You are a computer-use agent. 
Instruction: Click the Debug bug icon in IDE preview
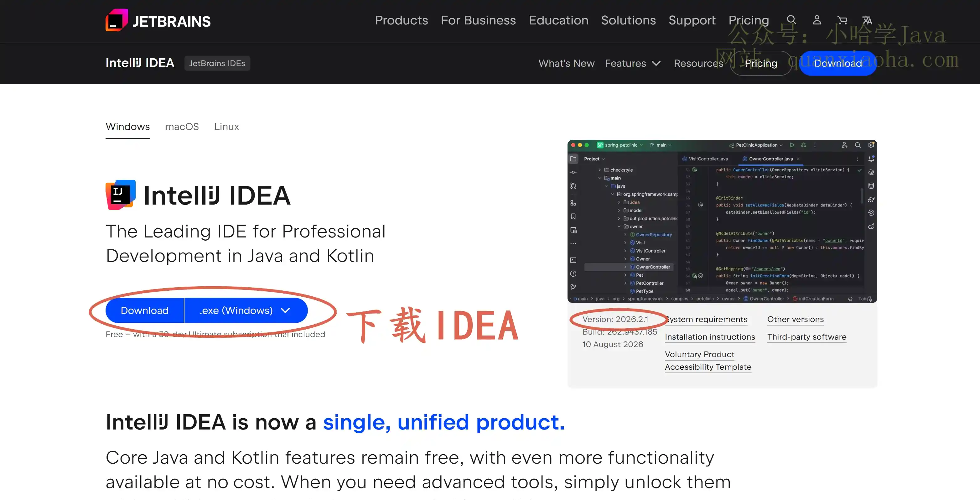(803, 145)
